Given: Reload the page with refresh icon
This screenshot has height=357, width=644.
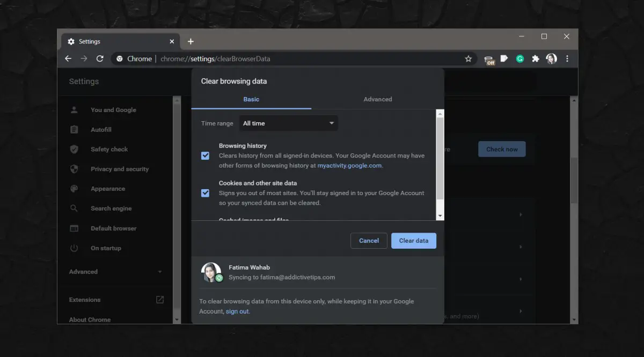Looking at the screenshot, I should [100, 58].
